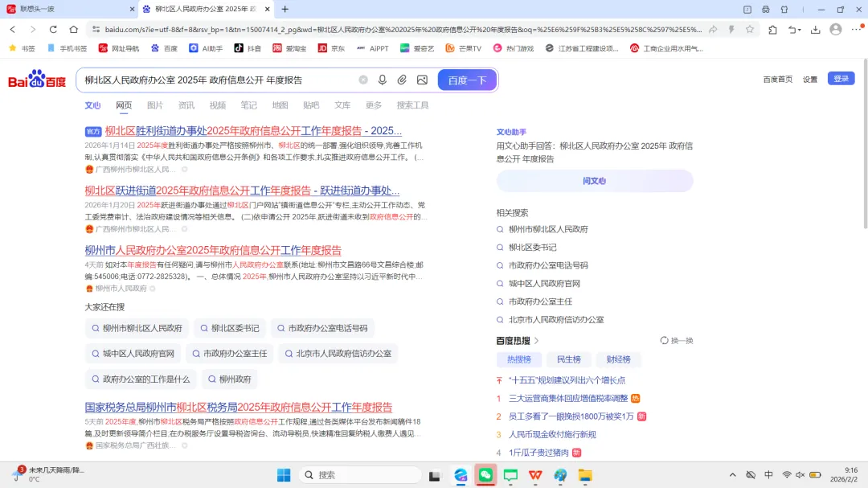
Task: Click the browser forward arrow
Action: click(x=33, y=30)
